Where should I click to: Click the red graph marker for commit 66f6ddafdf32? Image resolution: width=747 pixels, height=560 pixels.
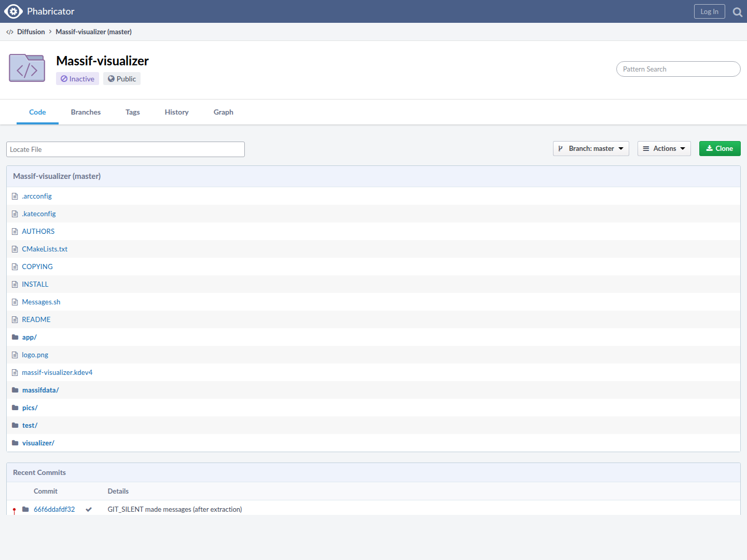click(x=14, y=510)
